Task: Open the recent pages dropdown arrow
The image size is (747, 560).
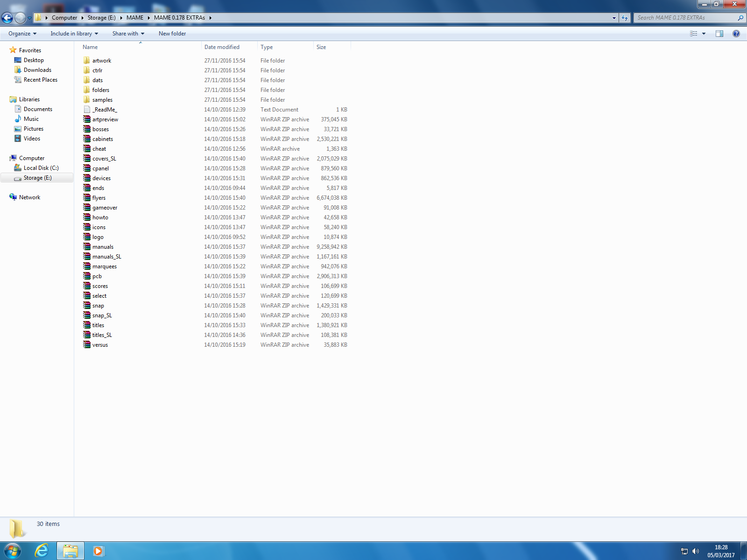Action: pos(29,18)
